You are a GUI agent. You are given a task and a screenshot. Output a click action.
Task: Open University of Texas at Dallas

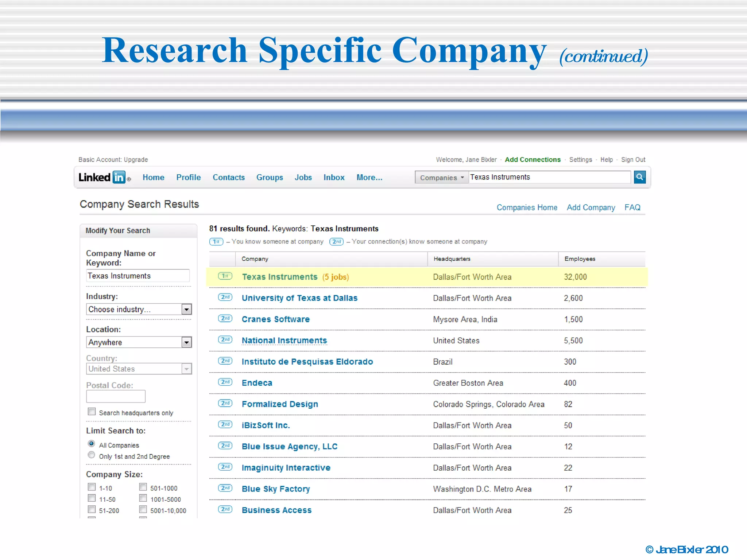(x=299, y=298)
